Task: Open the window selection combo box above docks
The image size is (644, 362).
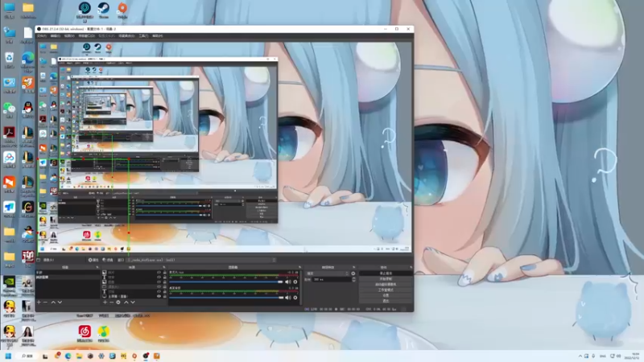Action: point(201,260)
